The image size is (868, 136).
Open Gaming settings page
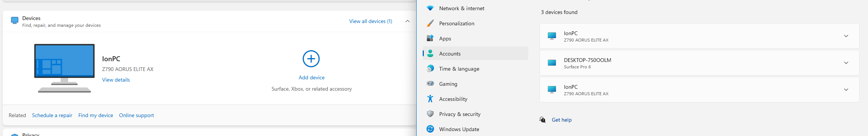click(x=475, y=83)
